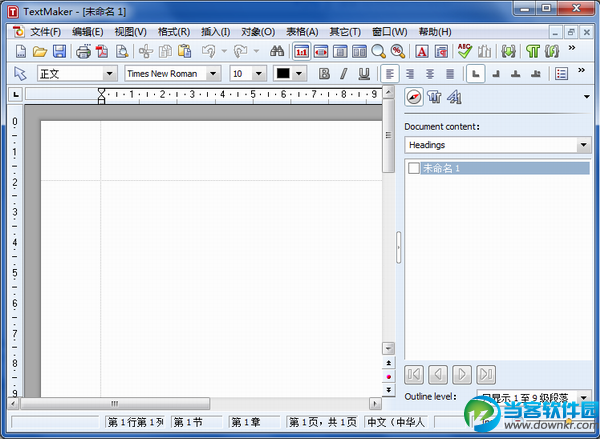Screen dimensions: 600x439
Task: Fit page width zoom icon
Action: pos(321,51)
